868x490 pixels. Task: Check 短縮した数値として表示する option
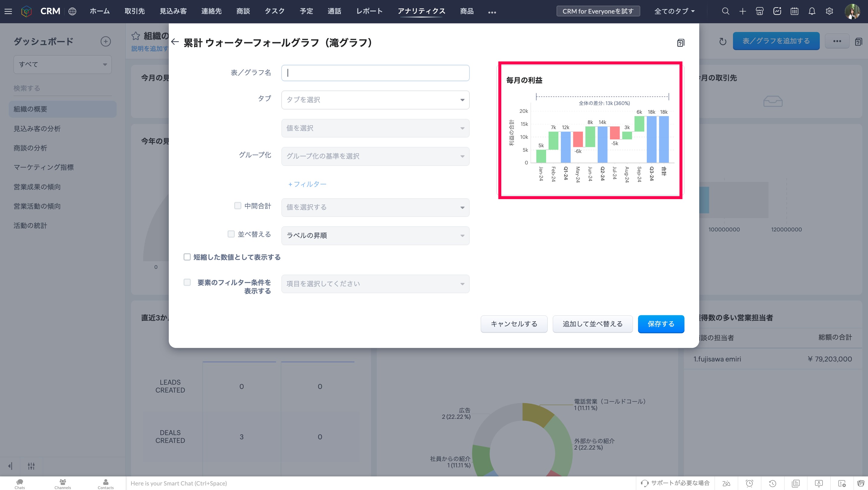point(187,257)
